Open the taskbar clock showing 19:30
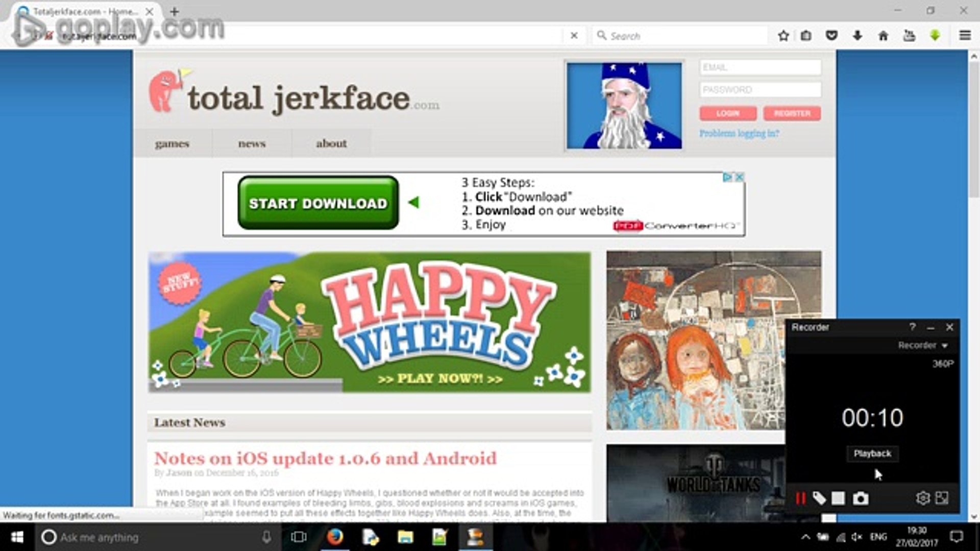 click(917, 537)
